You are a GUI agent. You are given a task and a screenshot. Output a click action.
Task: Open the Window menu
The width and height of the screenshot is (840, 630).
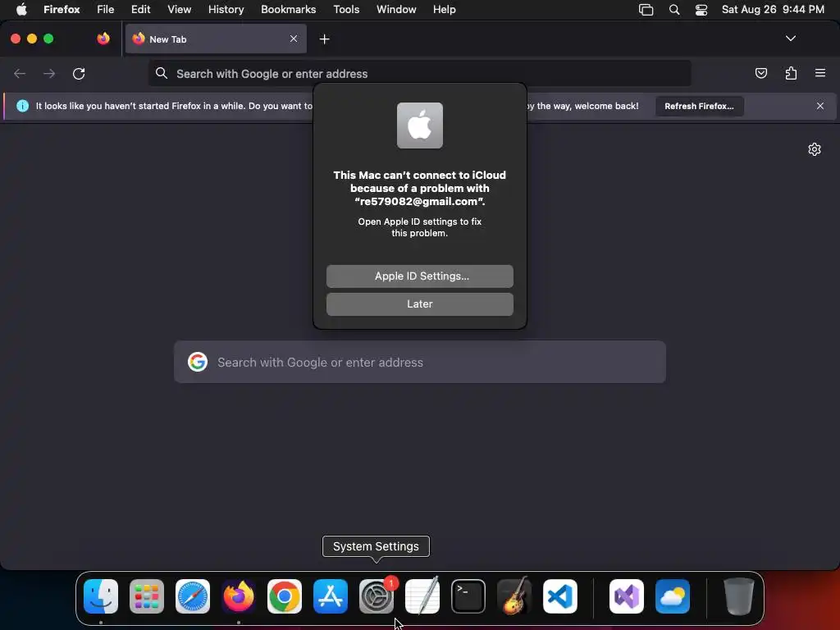pyautogui.click(x=396, y=10)
